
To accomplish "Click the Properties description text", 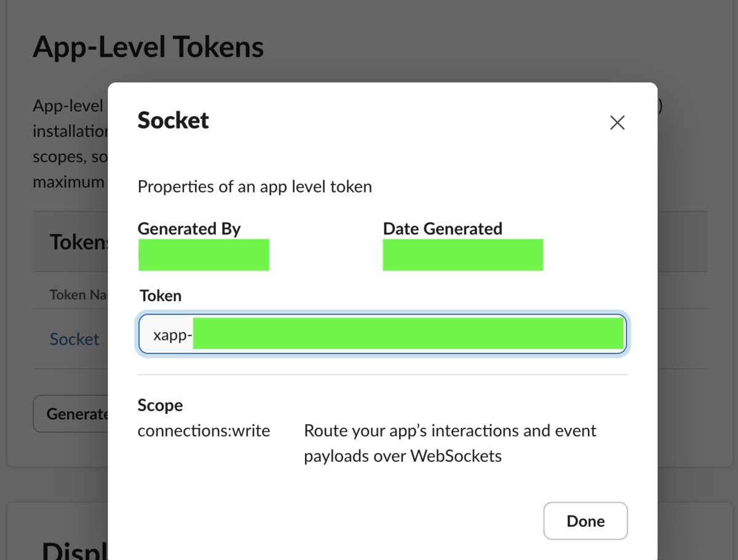I will tap(255, 186).
